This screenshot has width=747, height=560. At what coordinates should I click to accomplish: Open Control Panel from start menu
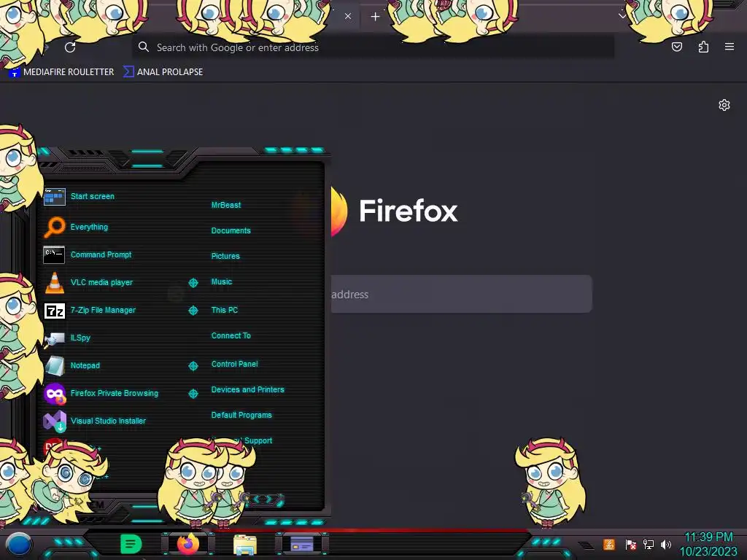(234, 365)
